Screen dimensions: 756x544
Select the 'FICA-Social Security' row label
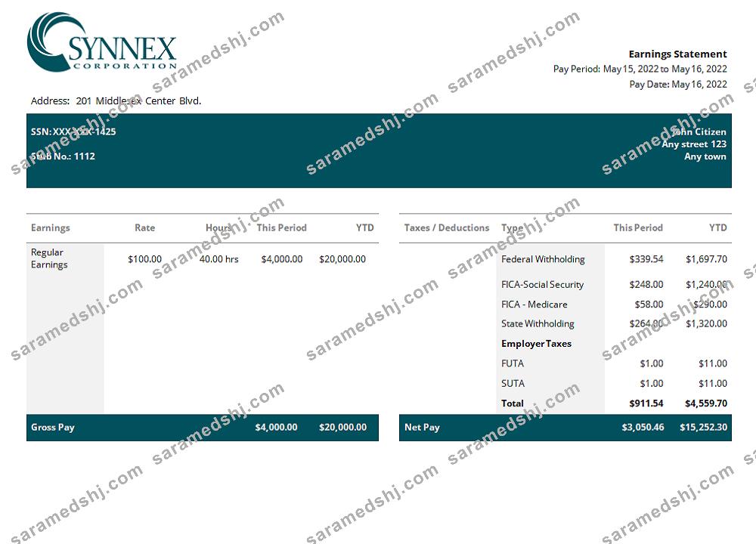542,284
